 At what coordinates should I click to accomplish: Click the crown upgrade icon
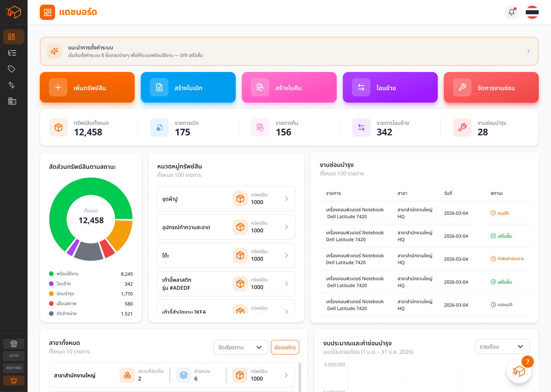pos(14,381)
